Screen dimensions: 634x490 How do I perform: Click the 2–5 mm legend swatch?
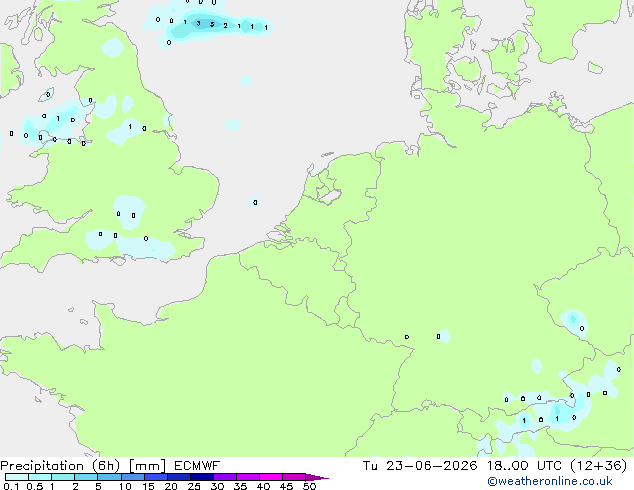click(86, 477)
